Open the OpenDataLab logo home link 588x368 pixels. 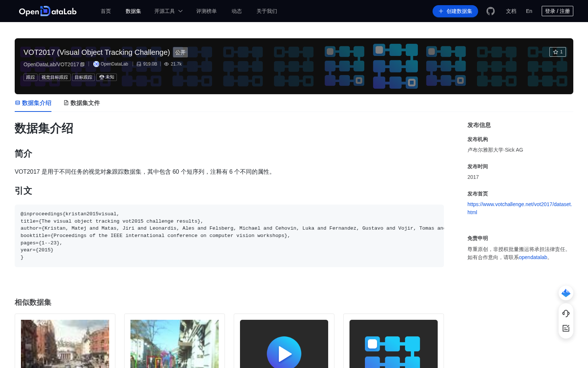point(48,11)
